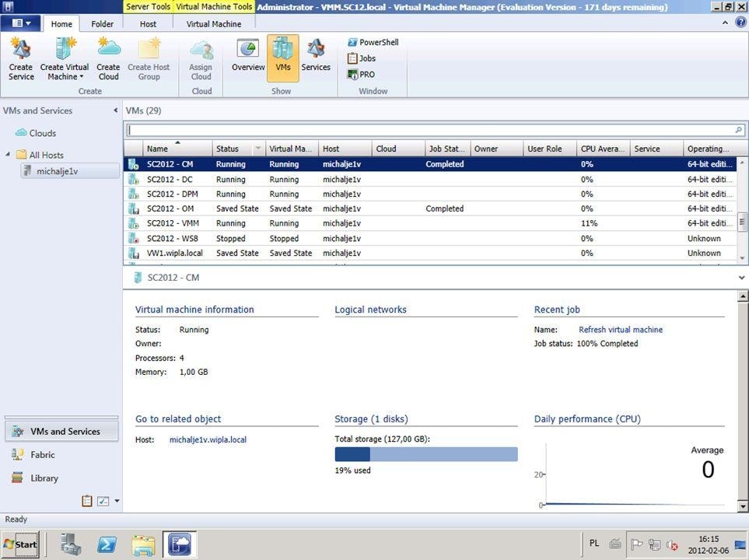The width and height of the screenshot is (749, 560).
Task: Click the Total storage usage bar
Action: (425, 454)
